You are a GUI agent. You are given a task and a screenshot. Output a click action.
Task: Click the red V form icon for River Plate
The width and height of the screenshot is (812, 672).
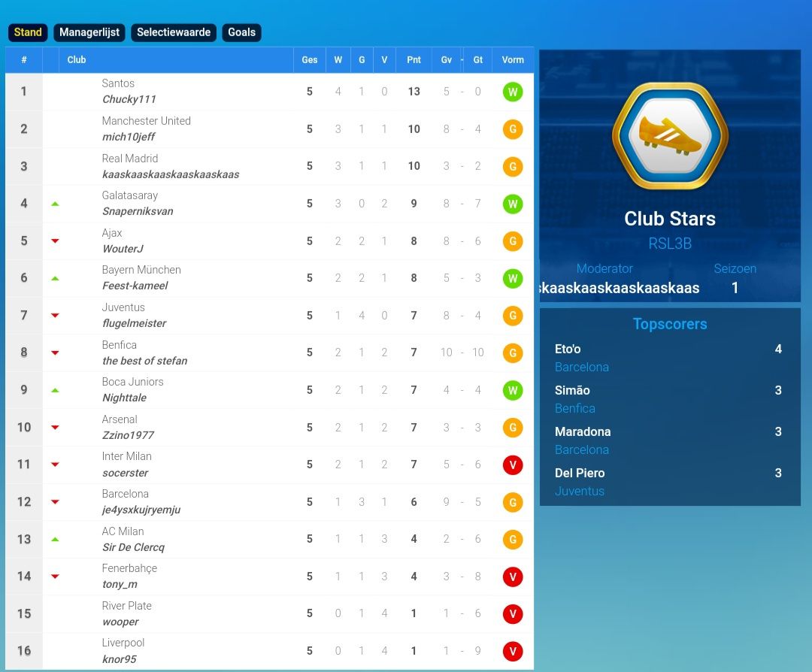pos(513,614)
